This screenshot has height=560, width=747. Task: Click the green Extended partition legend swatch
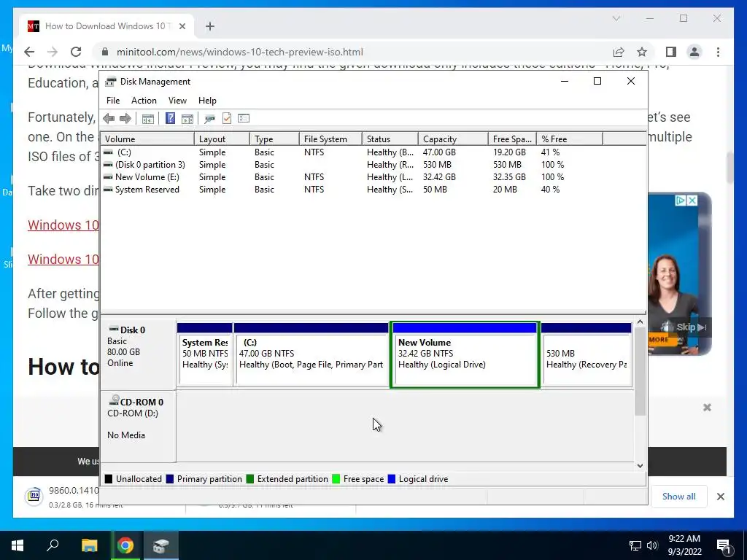pyautogui.click(x=249, y=479)
